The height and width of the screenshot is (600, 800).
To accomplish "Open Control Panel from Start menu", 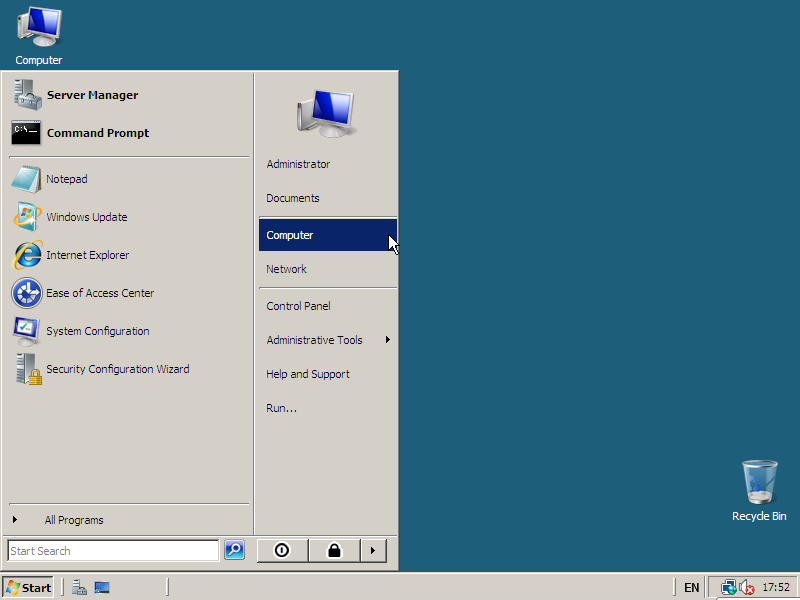I will 298,306.
